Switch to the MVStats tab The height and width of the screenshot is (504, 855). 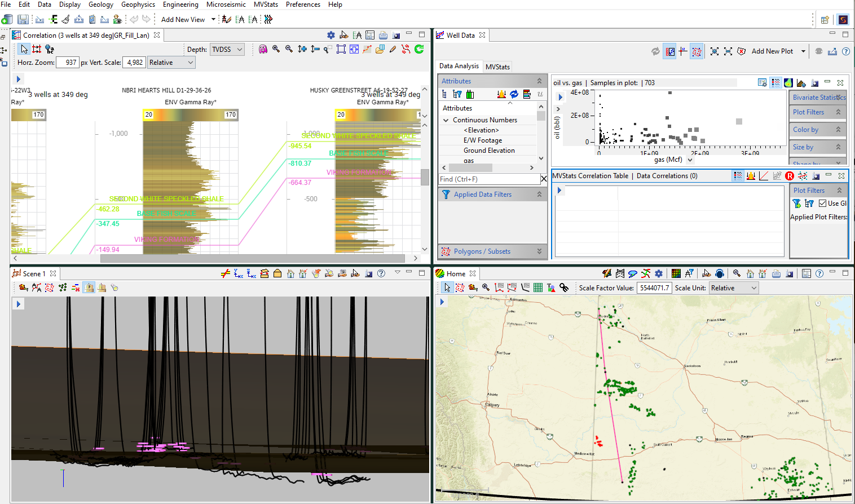(497, 67)
